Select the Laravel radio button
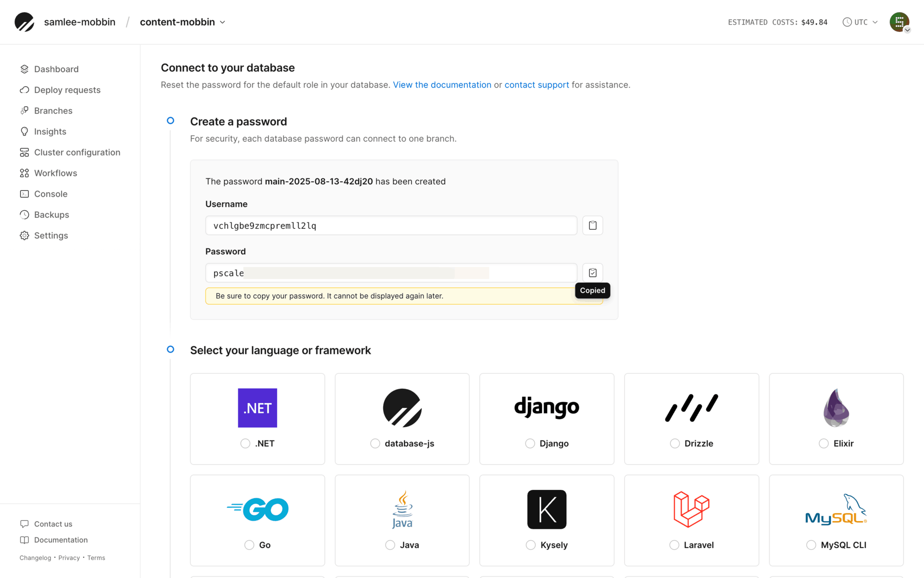The height and width of the screenshot is (578, 924). (674, 545)
